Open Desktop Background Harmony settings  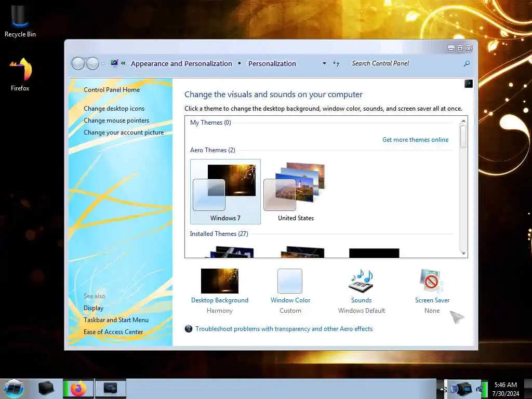(220, 281)
